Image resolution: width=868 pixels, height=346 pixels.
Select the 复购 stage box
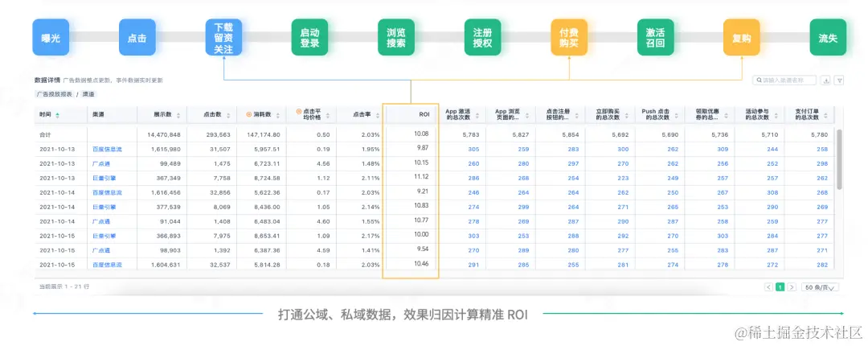point(742,38)
